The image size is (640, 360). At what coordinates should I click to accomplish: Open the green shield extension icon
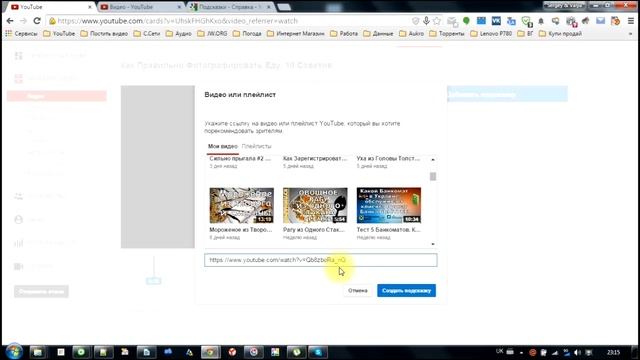(526, 21)
